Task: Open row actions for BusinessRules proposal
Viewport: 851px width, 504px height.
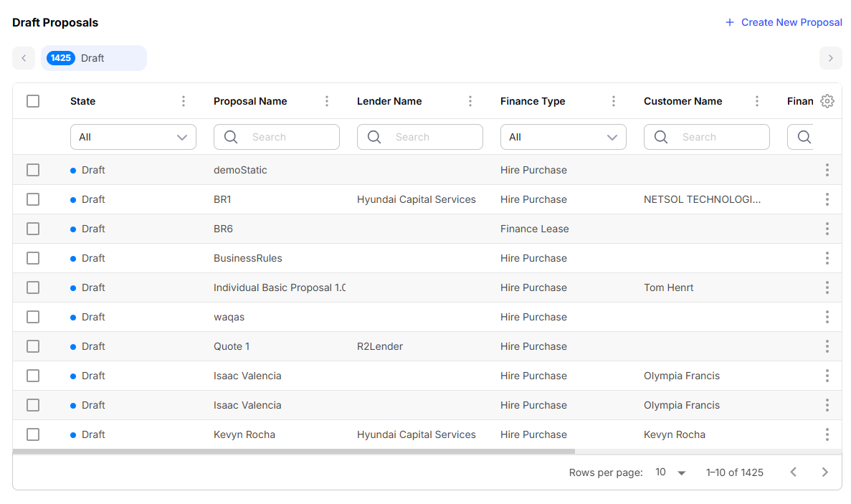Action: tap(827, 257)
